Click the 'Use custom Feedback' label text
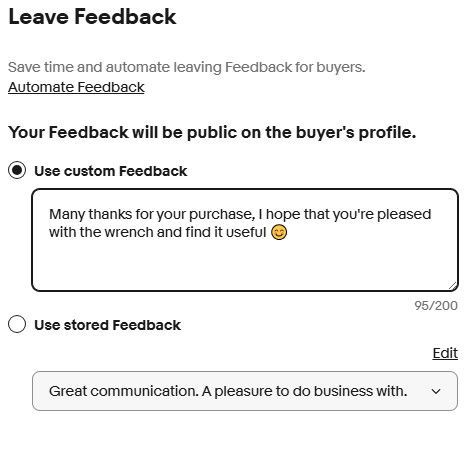 pyautogui.click(x=110, y=171)
